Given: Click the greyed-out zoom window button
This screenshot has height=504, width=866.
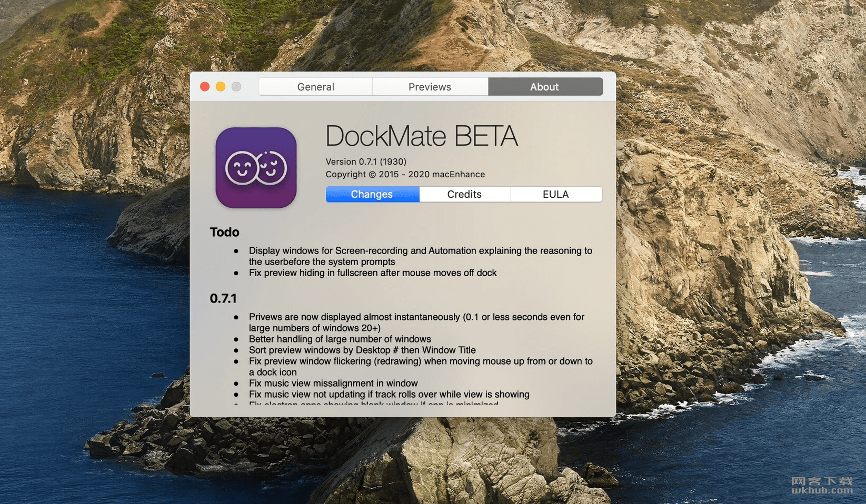Looking at the screenshot, I should [236, 87].
